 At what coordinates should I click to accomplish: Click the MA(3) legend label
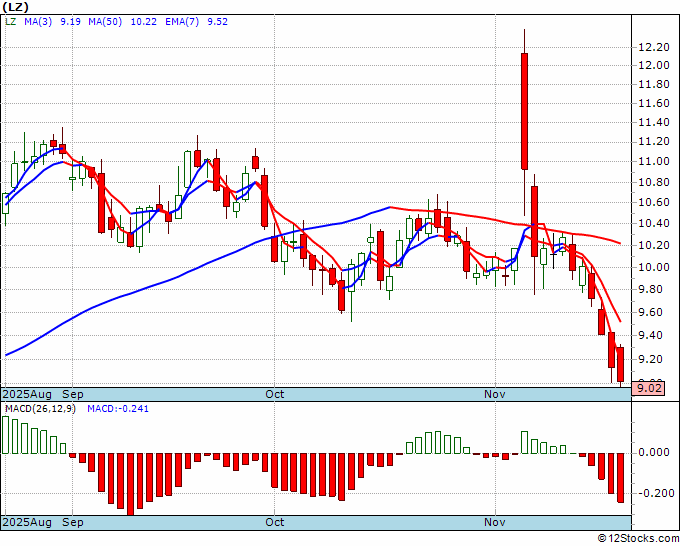click(x=38, y=22)
